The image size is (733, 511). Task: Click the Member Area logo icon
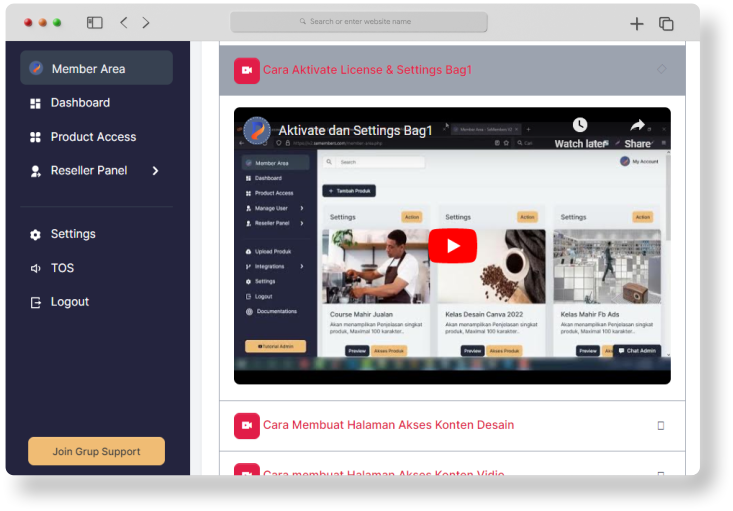(36, 68)
